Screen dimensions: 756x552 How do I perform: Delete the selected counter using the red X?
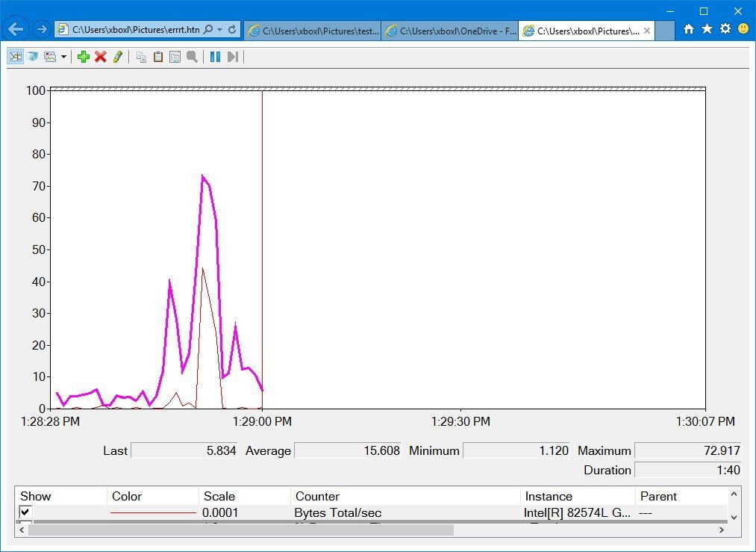click(x=99, y=56)
